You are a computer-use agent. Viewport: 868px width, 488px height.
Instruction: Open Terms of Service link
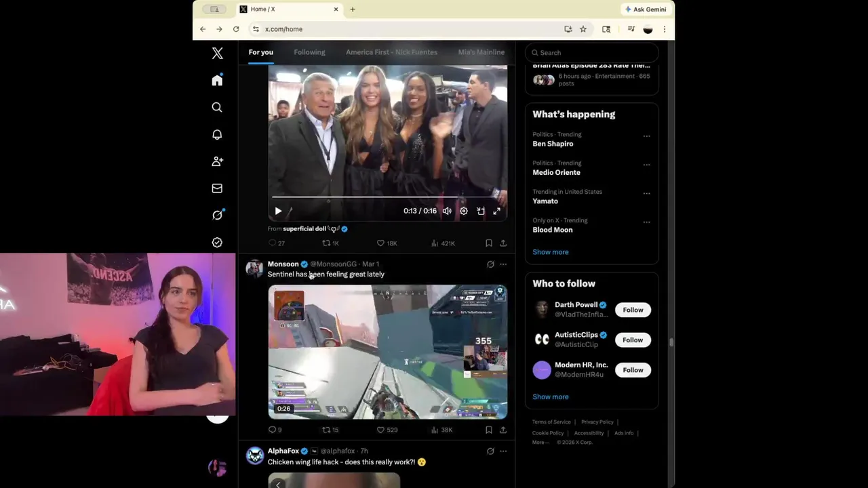551,422
